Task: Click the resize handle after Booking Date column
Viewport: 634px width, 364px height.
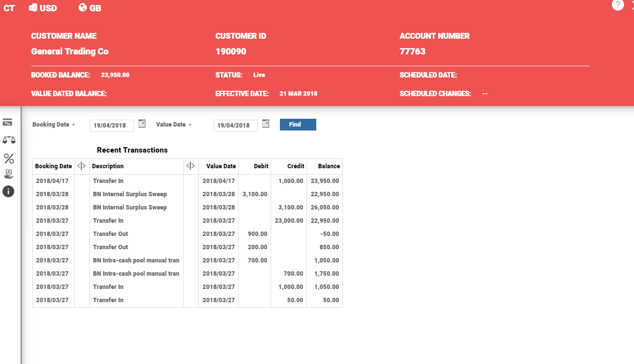Action: click(82, 166)
